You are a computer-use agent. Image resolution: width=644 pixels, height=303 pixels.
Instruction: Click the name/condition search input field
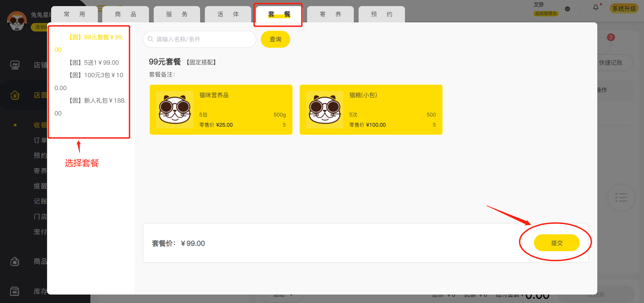point(199,39)
